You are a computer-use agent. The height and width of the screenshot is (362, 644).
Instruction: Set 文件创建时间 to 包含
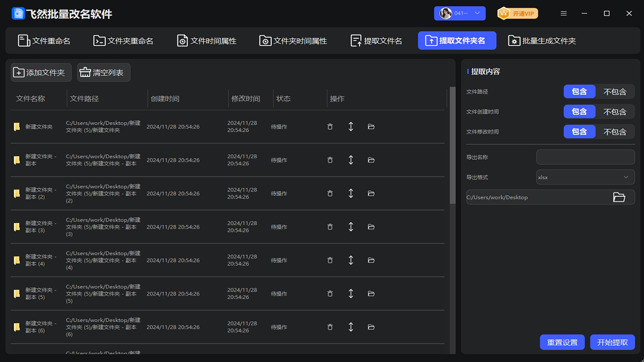pos(579,112)
